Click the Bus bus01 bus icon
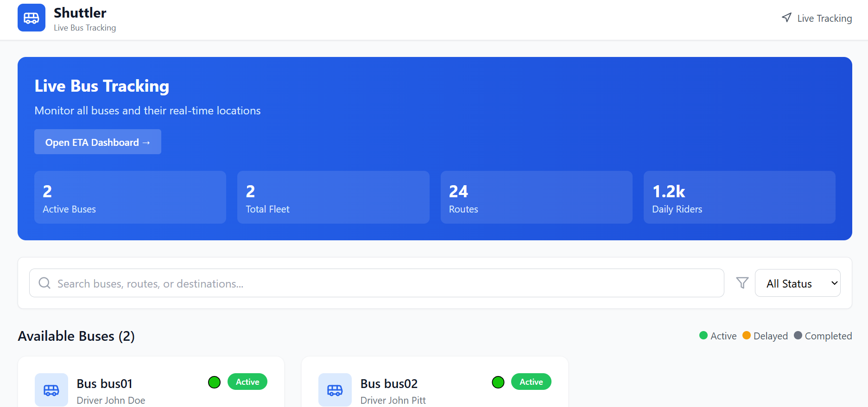Image resolution: width=868 pixels, height=407 pixels. (x=51, y=390)
